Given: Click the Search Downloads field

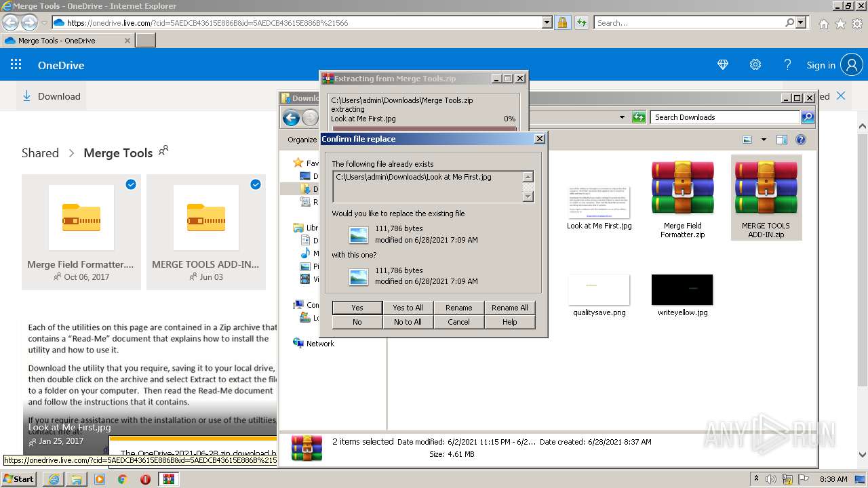Looking at the screenshot, I should click(x=725, y=117).
